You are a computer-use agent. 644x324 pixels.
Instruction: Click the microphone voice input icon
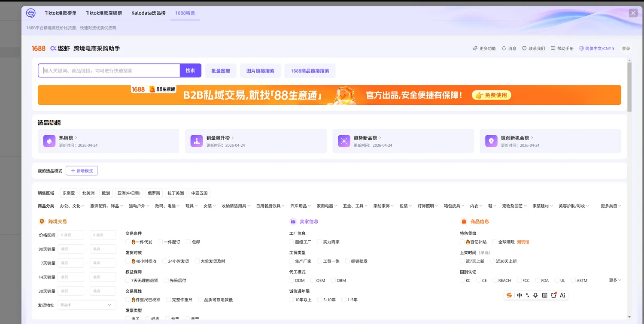click(x=535, y=295)
